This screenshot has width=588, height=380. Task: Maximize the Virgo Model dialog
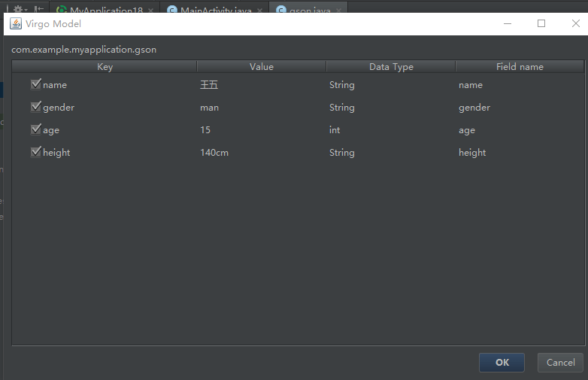[x=541, y=23]
